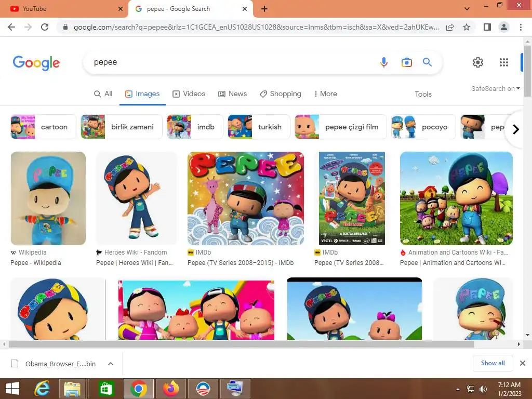This screenshot has height=399, width=532.
Task: Open Pepee | Heroes Wiki link
Action: [135, 263]
